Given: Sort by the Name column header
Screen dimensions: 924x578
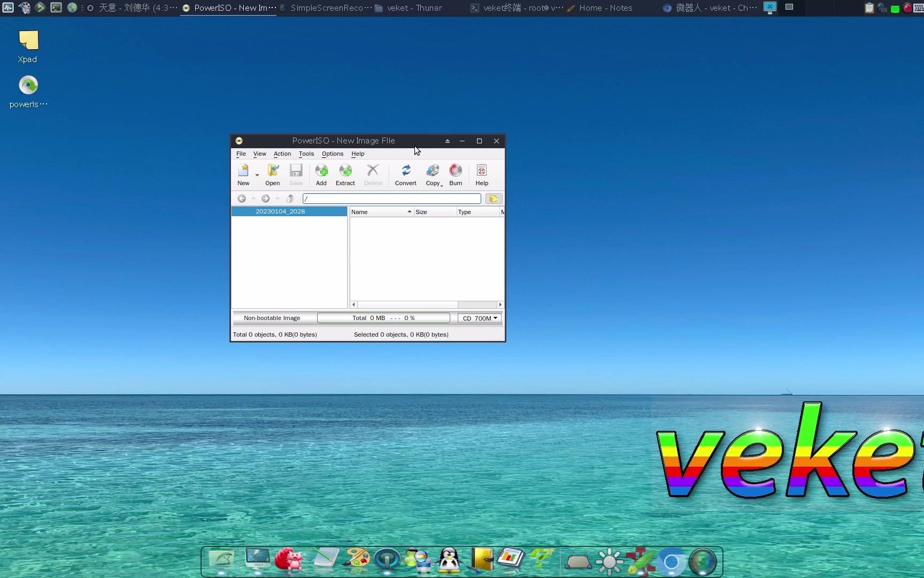Looking at the screenshot, I should pyautogui.click(x=382, y=212).
